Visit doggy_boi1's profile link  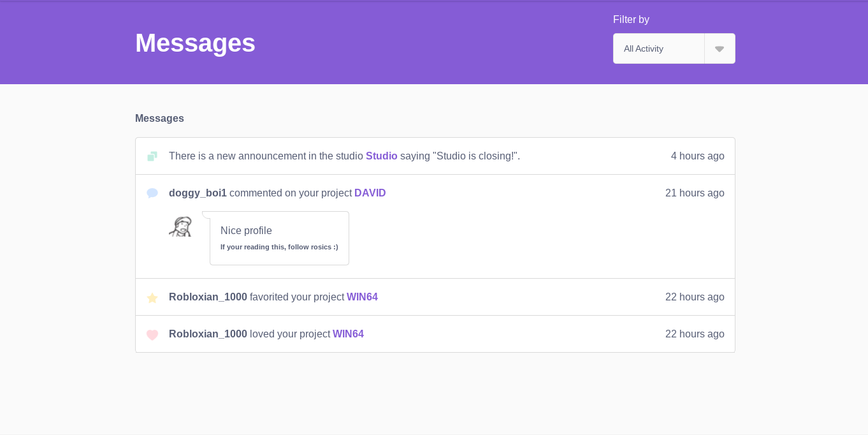coord(198,193)
